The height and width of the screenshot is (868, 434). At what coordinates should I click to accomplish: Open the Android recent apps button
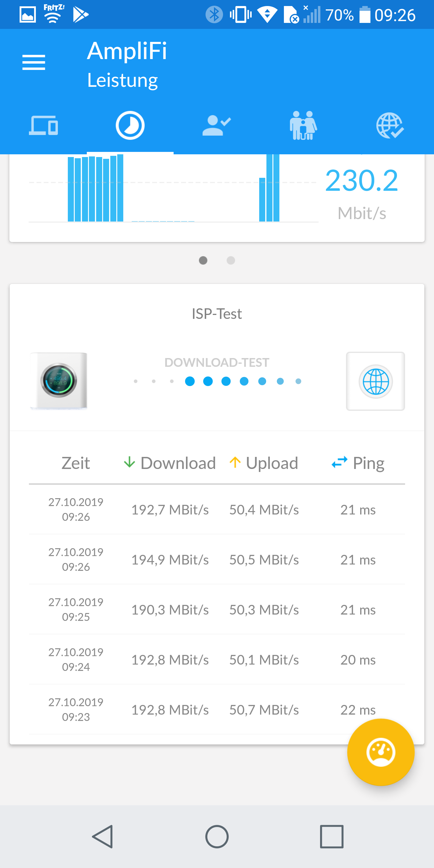(x=332, y=836)
